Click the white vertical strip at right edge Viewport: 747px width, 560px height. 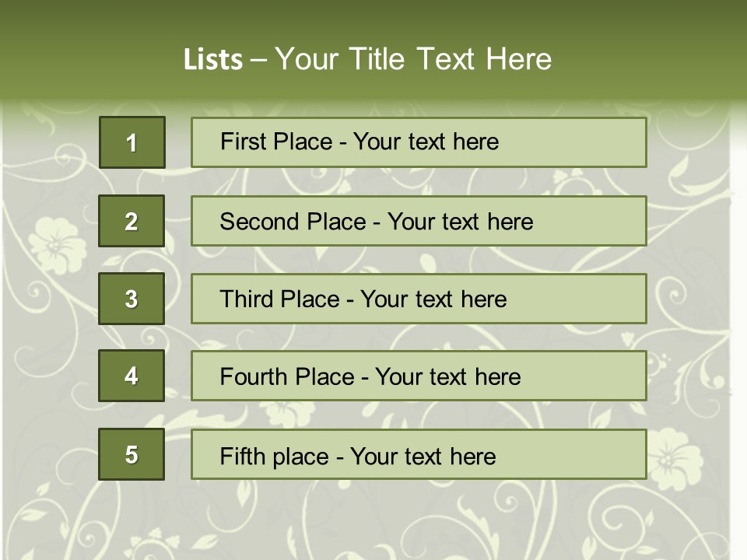point(738,311)
